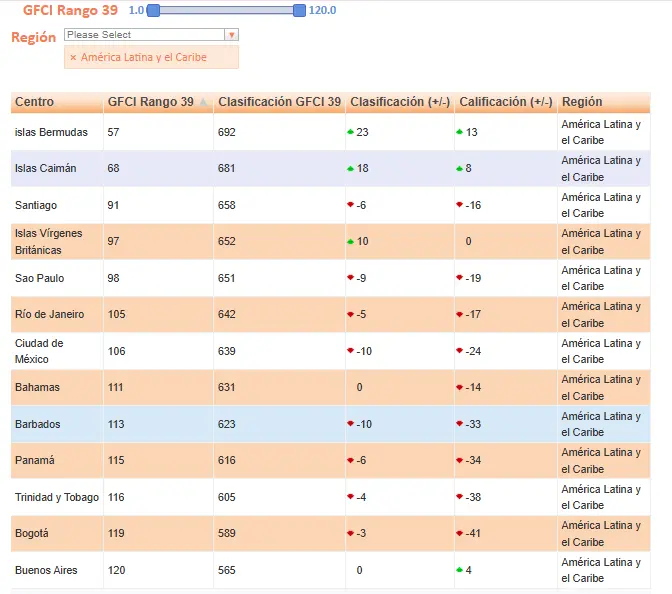Screen dimensions: 672x594
Task: Sort table by Calificación (+/-) header
Action: click(505, 102)
